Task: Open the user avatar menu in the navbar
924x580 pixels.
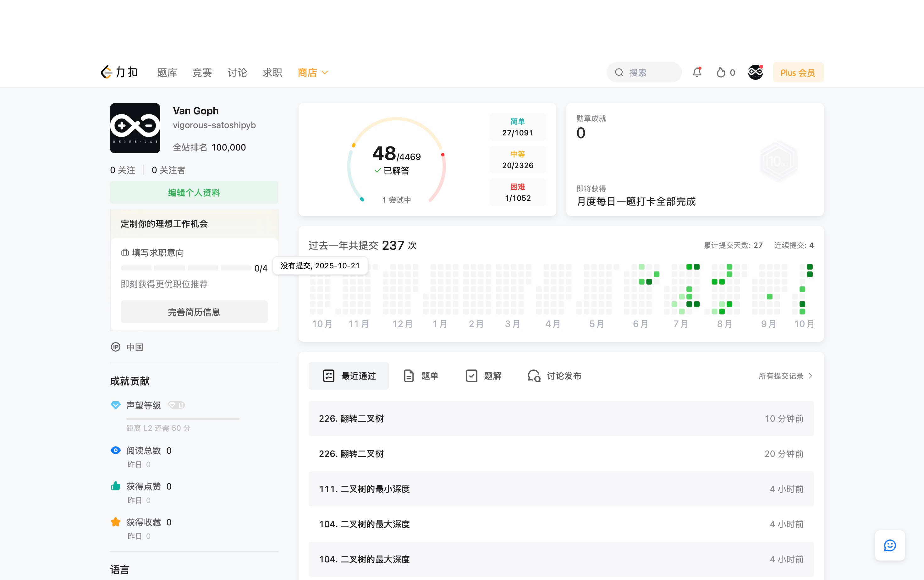Action: tap(755, 72)
